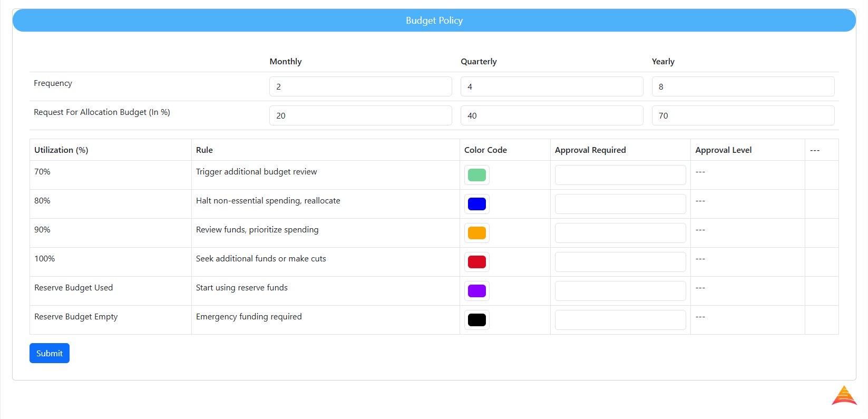Select Approval Required field for 100% row
The image size is (868, 419).
pyautogui.click(x=620, y=262)
